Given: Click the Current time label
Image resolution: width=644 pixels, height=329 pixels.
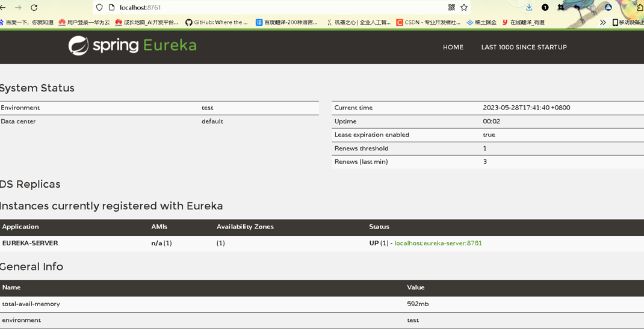Looking at the screenshot, I should [x=353, y=108].
